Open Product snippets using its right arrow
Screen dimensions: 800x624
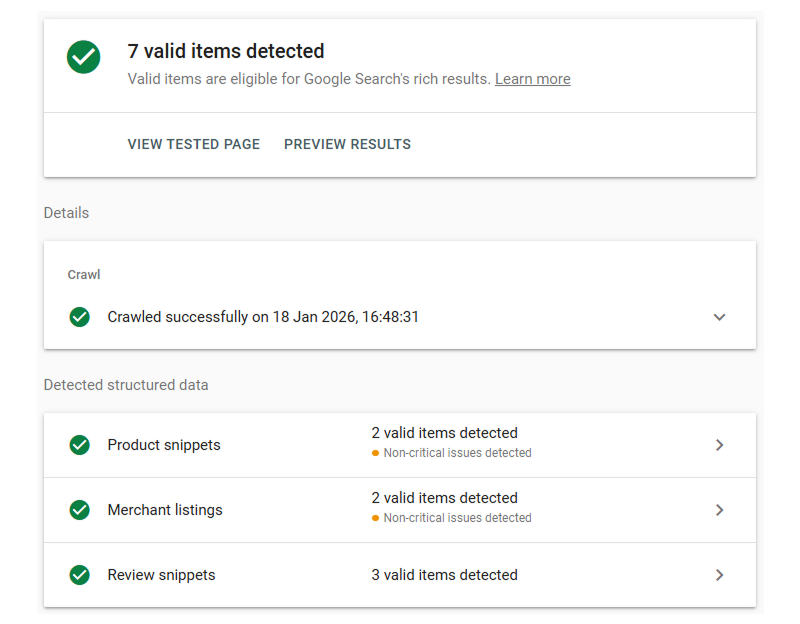(x=719, y=445)
